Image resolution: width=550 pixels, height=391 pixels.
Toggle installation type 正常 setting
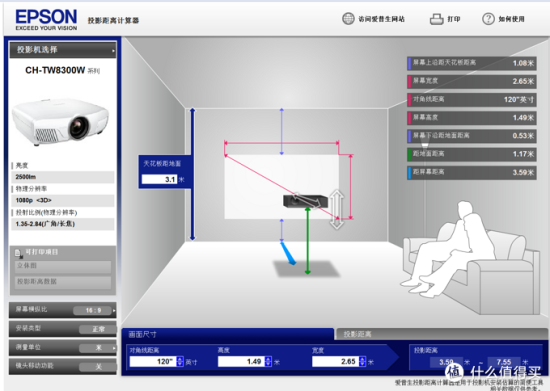tap(98, 329)
